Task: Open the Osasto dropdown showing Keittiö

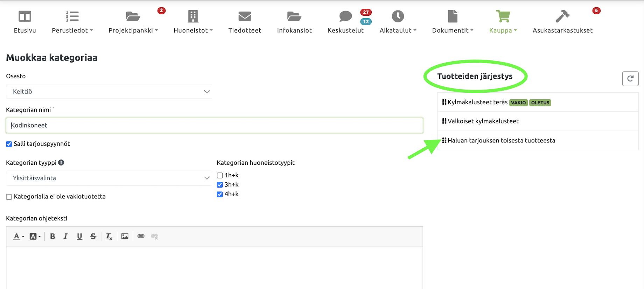Action: 109,91
